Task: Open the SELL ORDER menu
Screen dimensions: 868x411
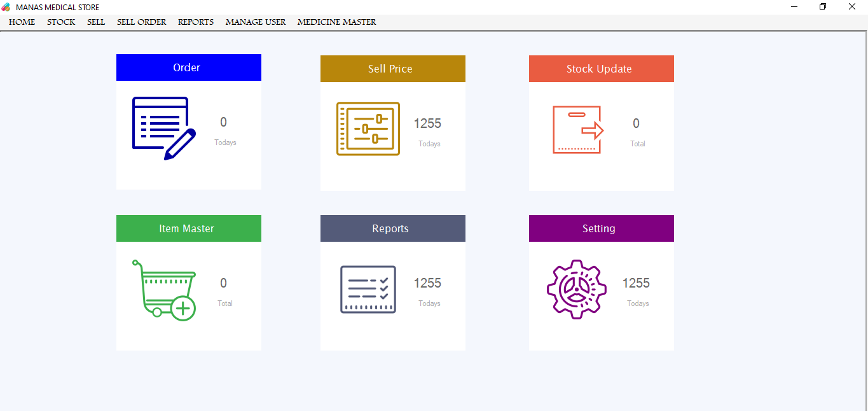Action: (x=141, y=22)
